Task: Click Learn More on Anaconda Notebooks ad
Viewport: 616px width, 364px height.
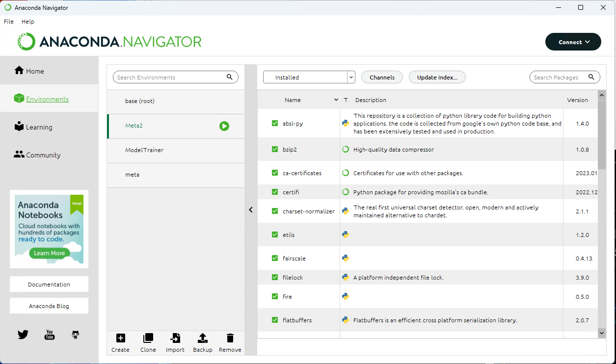Action: pyautogui.click(x=49, y=253)
